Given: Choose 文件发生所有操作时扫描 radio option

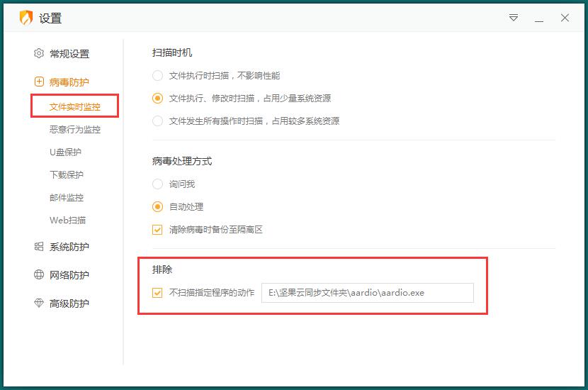Looking at the screenshot, I should pyautogui.click(x=157, y=121).
